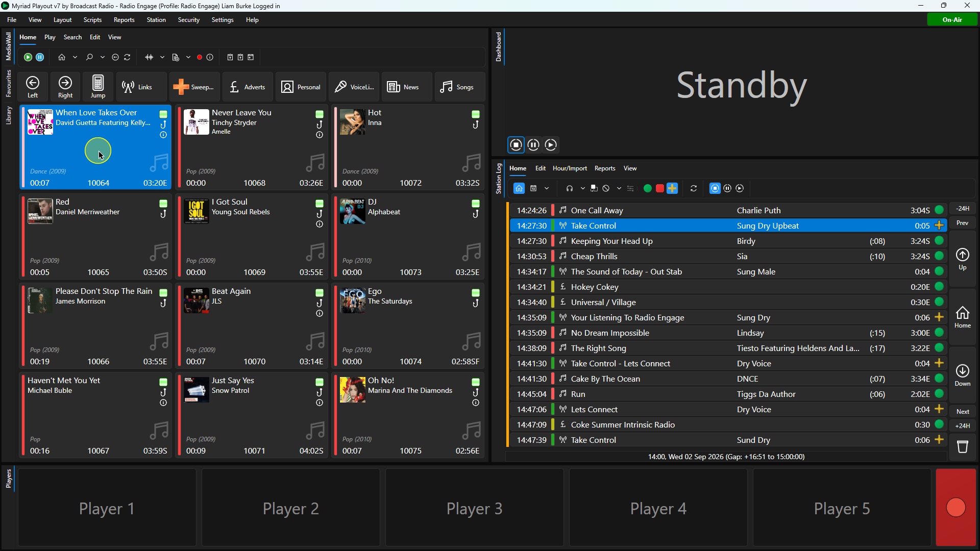Click the Dashboard stop playback button
The width and height of the screenshot is (980, 551).
pos(516,145)
